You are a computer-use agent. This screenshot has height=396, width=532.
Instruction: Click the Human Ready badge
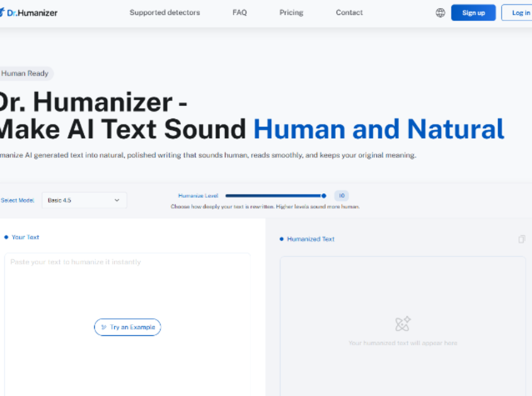tap(25, 73)
